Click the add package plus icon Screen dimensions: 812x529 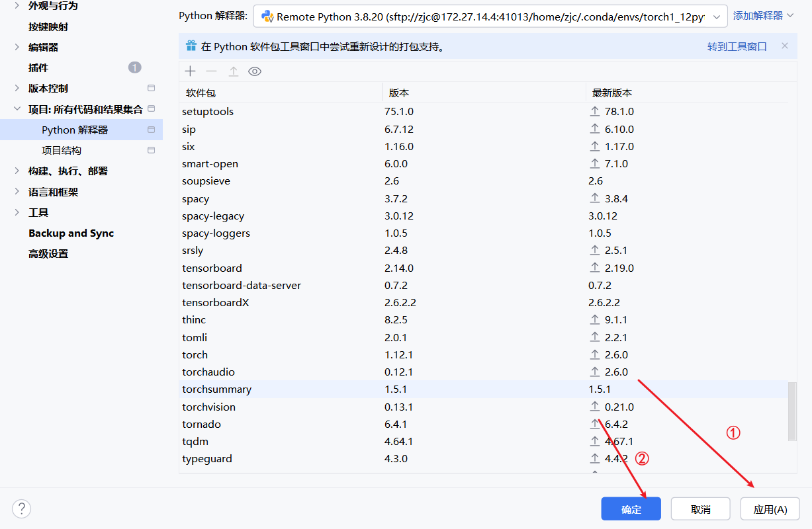(x=191, y=71)
